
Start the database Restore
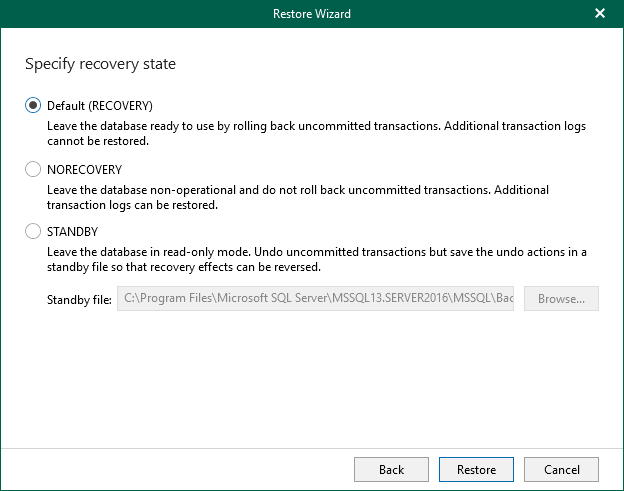coord(476,470)
